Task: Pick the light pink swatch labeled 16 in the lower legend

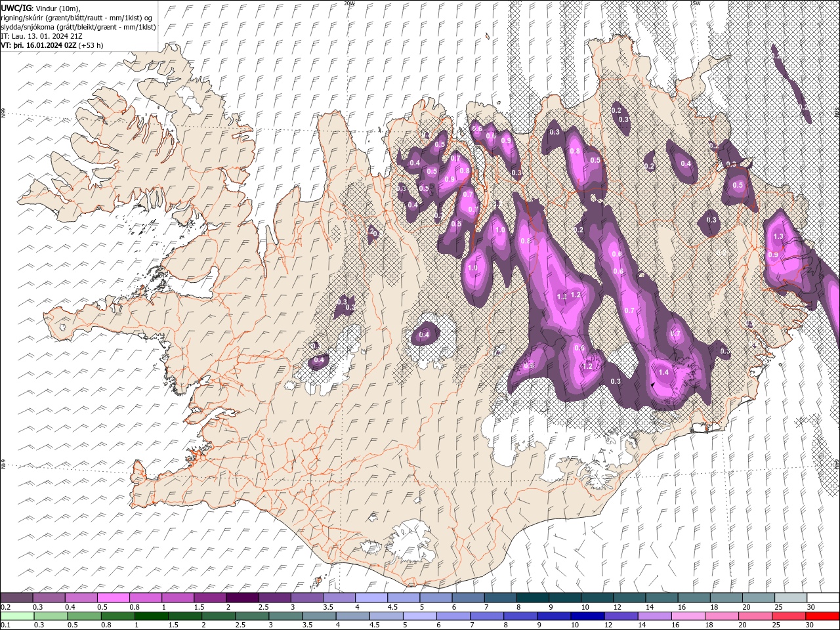Action: [688, 616]
